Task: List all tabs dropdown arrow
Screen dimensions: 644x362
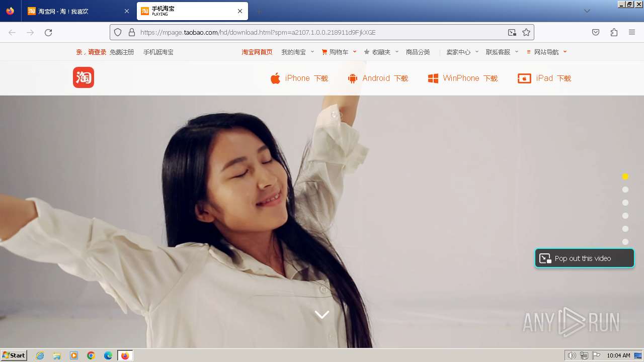Action: pyautogui.click(x=587, y=11)
